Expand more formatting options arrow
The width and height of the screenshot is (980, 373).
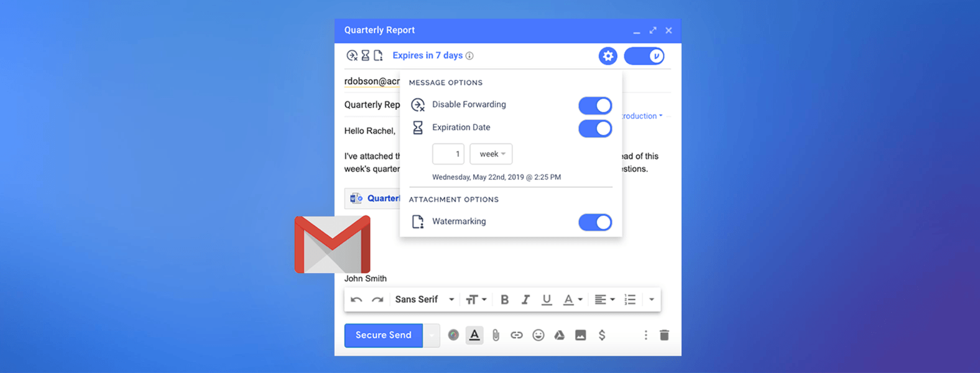click(652, 300)
